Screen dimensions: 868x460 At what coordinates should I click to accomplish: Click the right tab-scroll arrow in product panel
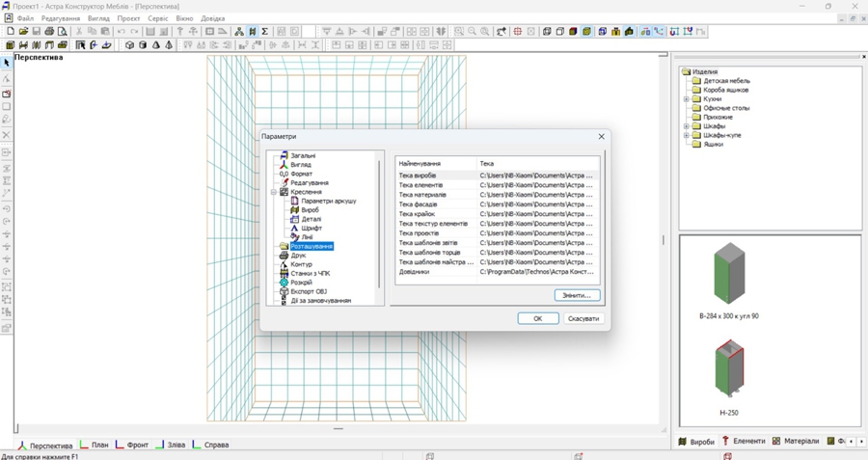[861, 441]
